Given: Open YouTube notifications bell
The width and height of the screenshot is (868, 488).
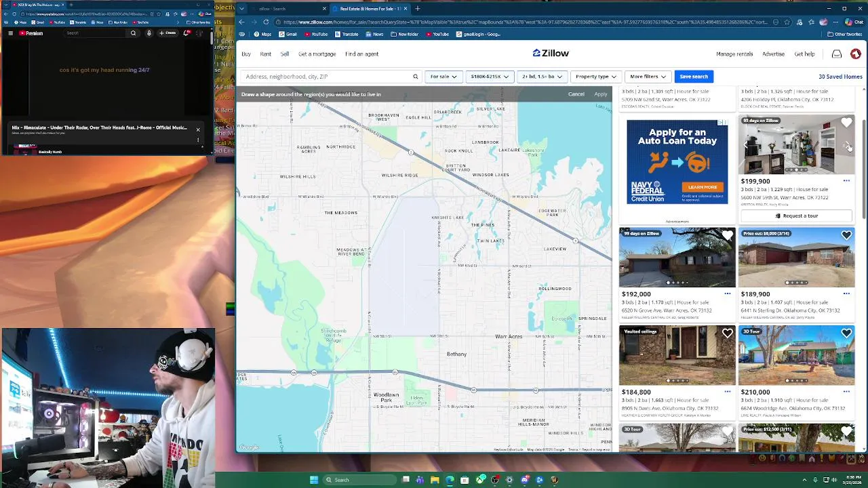Looking at the screenshot, I should [x=187, y=33].
